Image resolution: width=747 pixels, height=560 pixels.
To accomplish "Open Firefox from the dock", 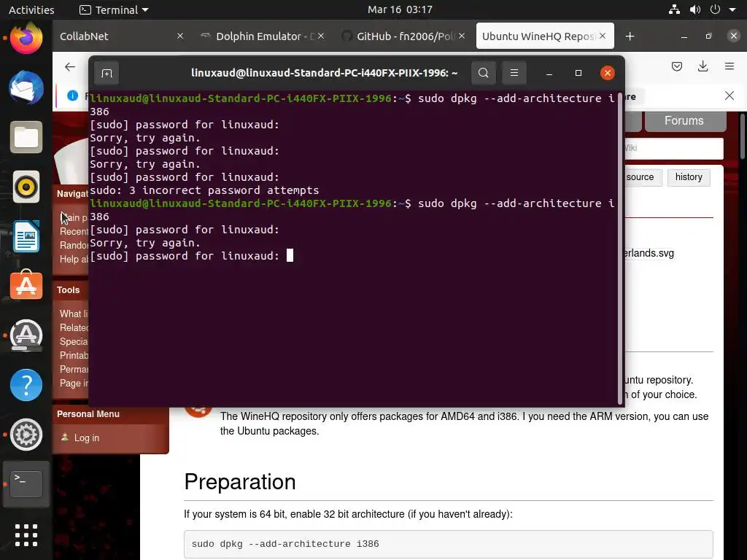I will pos(26,38).
